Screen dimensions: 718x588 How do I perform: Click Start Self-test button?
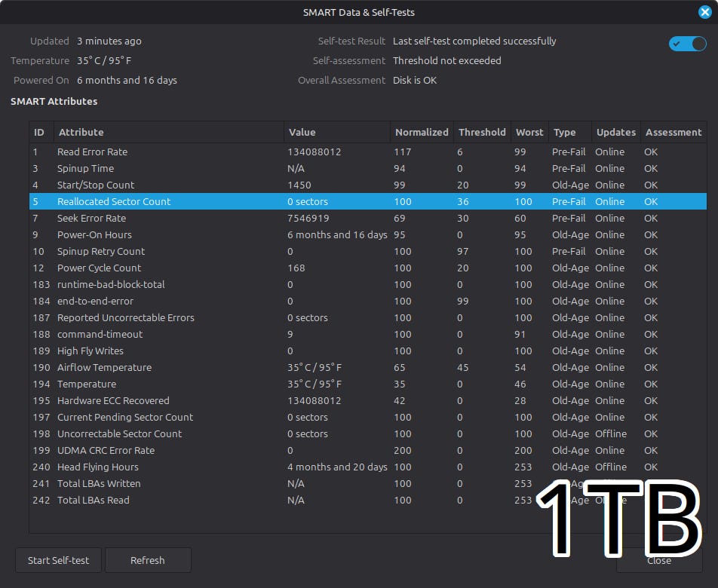tap(58, 560)
